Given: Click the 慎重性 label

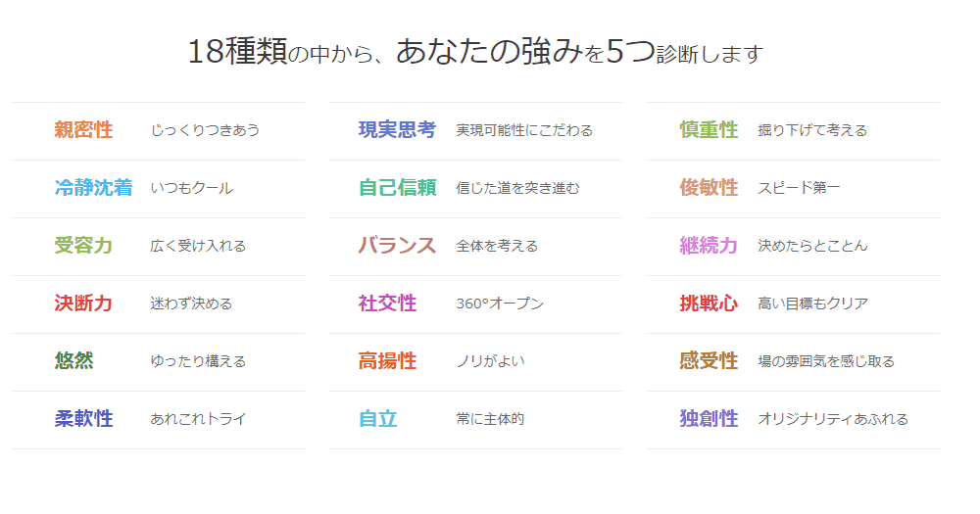Looking at the screenshot, I should point(709,129).
